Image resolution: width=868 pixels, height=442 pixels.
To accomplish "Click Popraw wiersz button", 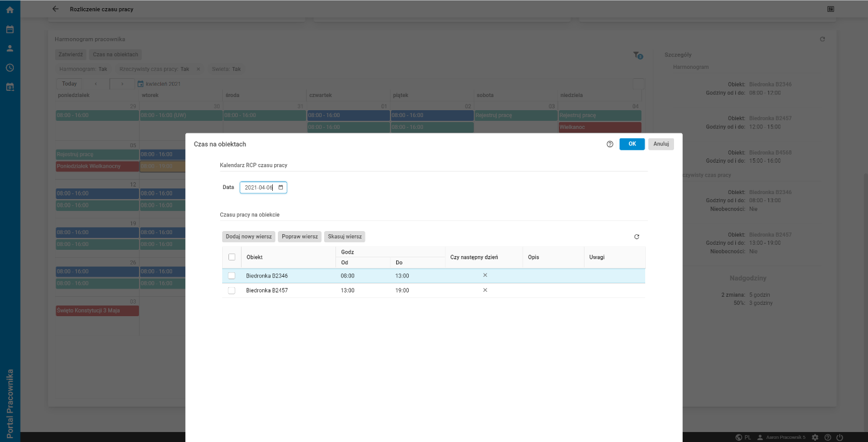I will (300, 237).
